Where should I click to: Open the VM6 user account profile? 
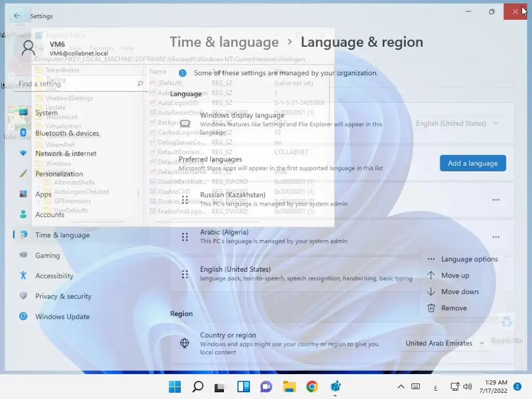tap(64, 48)
